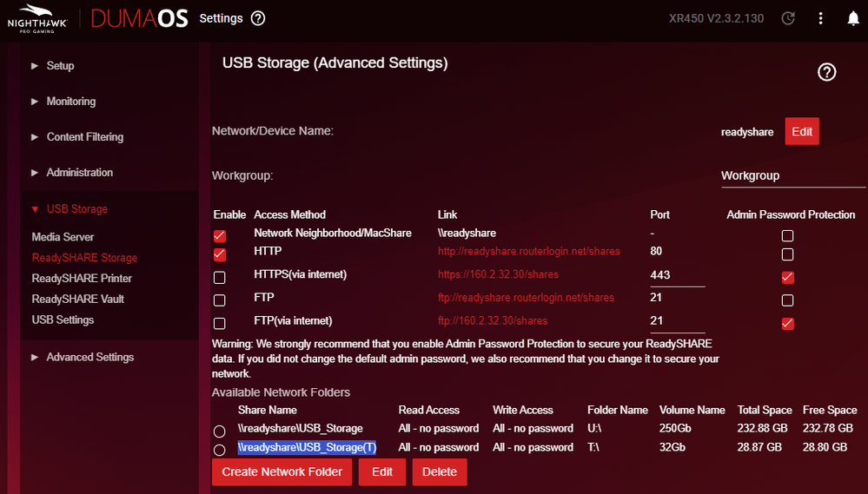Expand the Advanced Settings section
This screenshot has width=868, height=494.
[x=89, y=358]
